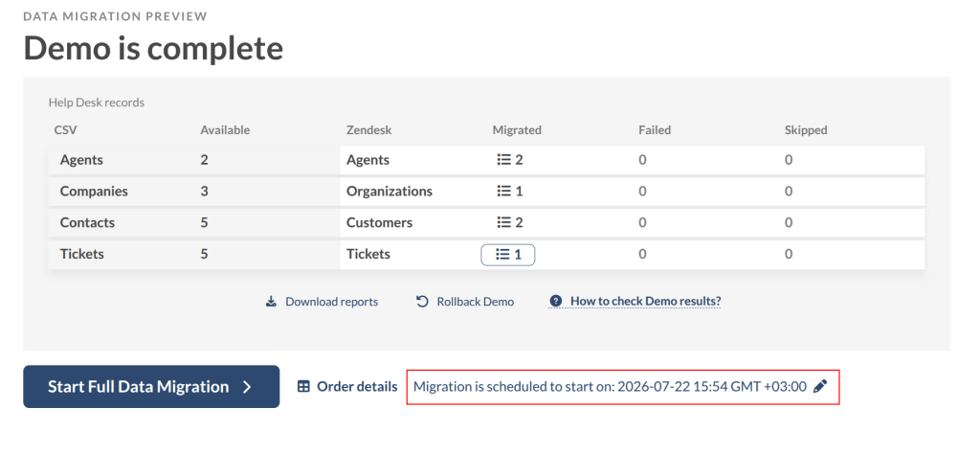Image resolution: width=980 pixels, height=454 pixels.
Task: Click the question mark help icon
Action: point(555,302)
